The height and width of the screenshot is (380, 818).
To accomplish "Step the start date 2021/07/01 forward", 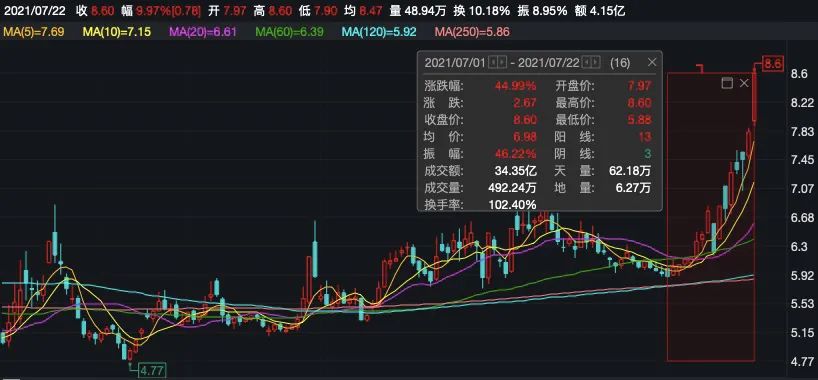I will point(501,63).
